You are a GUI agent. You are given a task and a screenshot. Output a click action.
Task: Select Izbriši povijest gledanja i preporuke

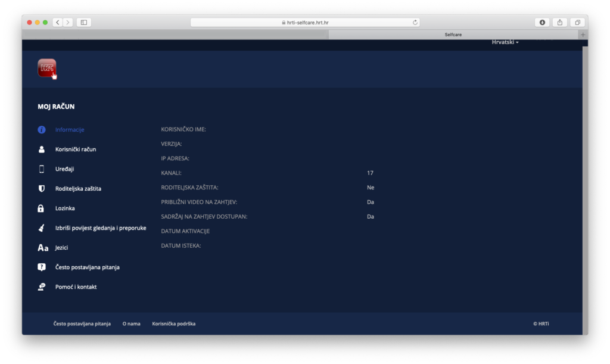101,228
